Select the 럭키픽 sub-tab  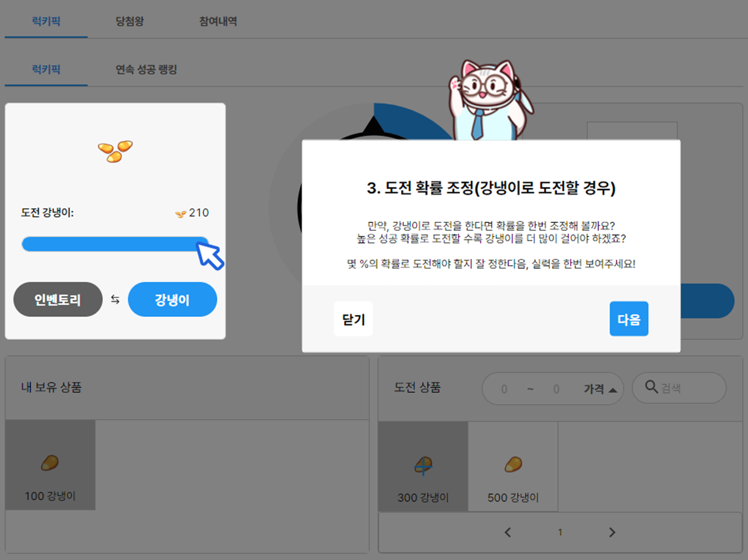(x=46, y=69)
